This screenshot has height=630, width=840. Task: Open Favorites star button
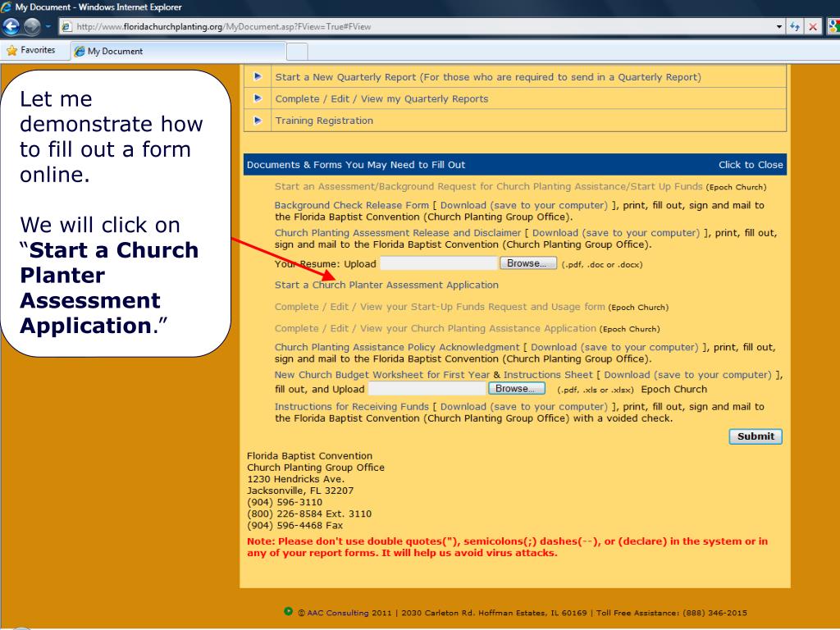31,50
